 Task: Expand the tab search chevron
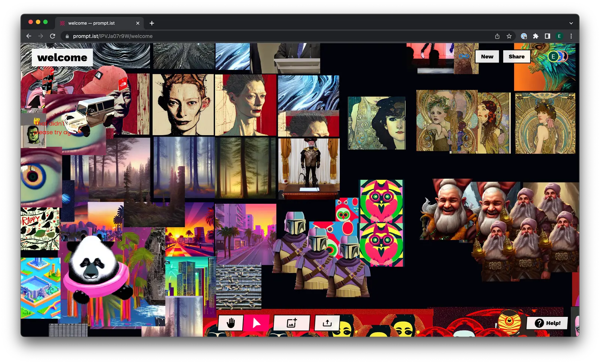pos(571,23)
